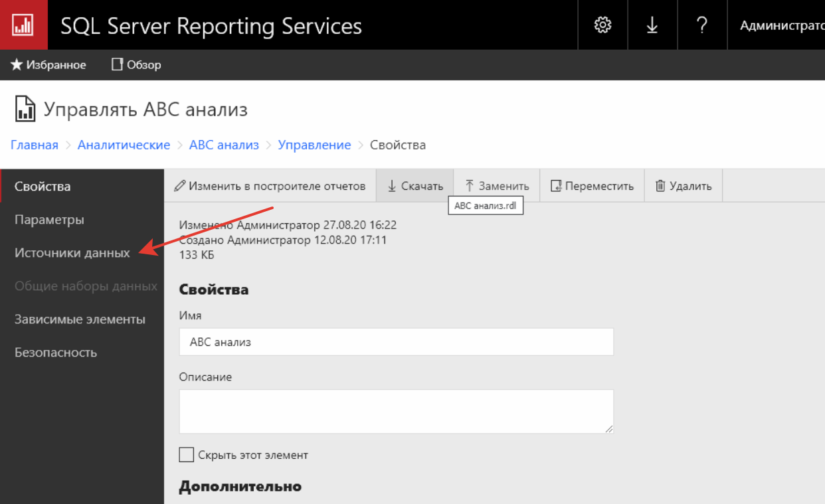Enable the Скрыть этот элемент checkbox
Image resolution: width=825 pixels, height=504 pixels.
(x=187, y=455)
